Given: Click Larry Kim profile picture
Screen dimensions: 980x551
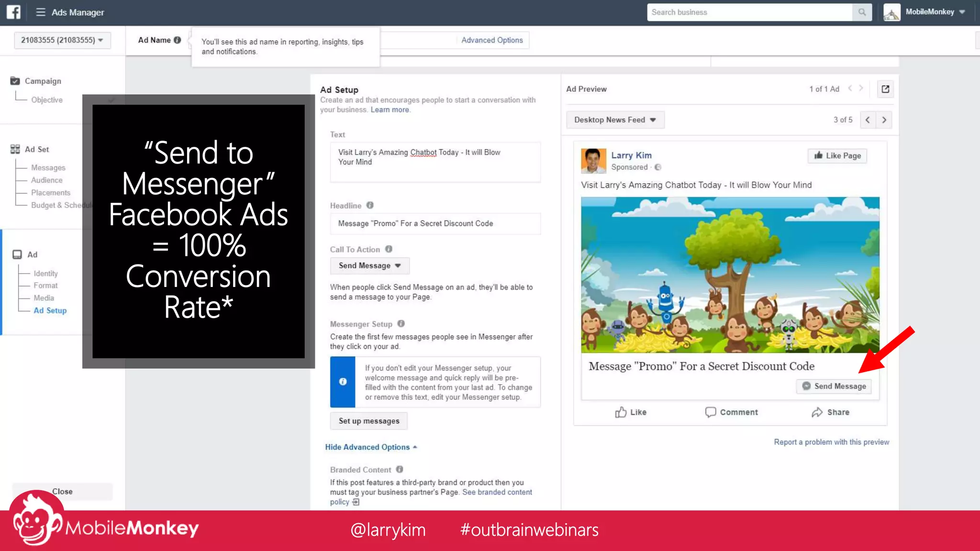Looking at the screenshot, I should pos(593,161).
